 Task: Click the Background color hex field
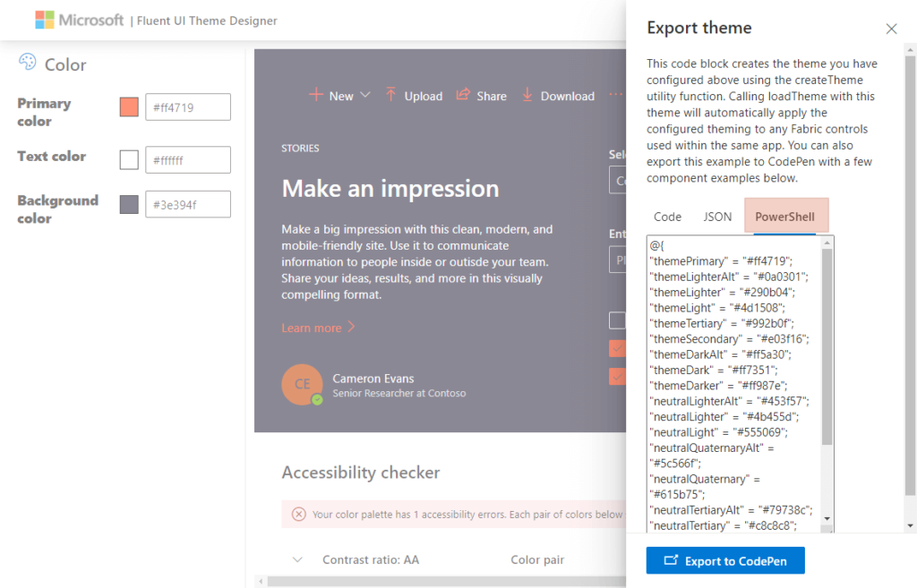[188, 205]
